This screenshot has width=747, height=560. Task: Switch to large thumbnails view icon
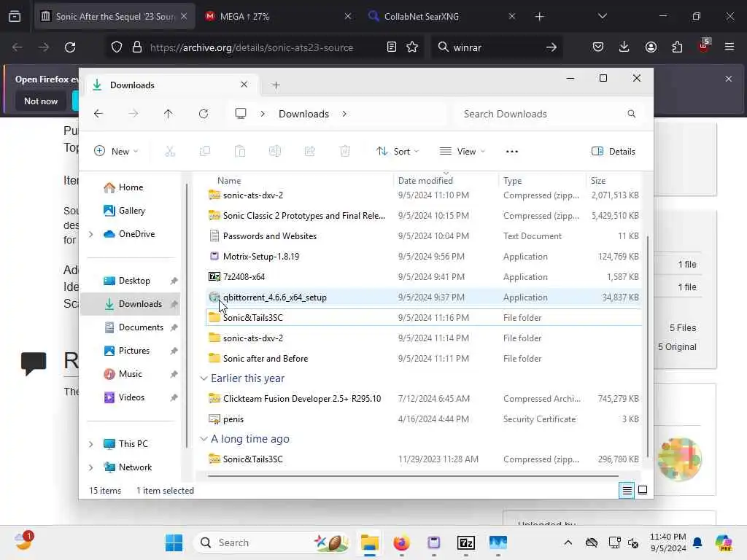point(643,490)
